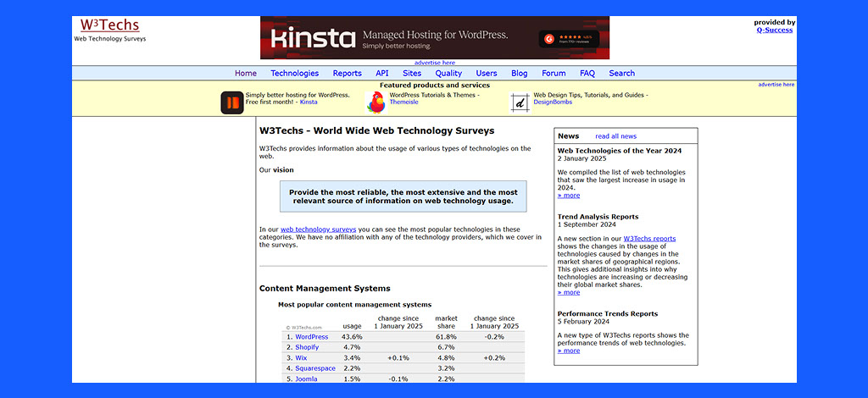
Task: Click the 'Content Management Systems' heading
Action: 325,288
